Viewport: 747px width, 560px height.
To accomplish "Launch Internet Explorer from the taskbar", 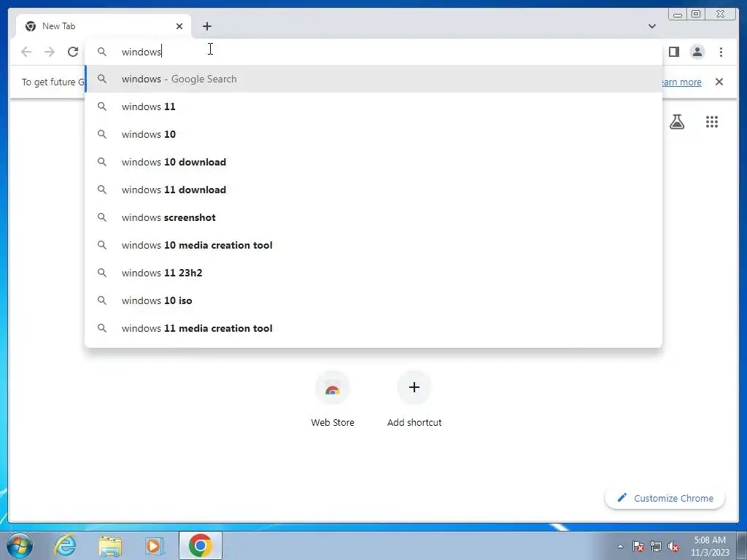I will pos(65,545).
